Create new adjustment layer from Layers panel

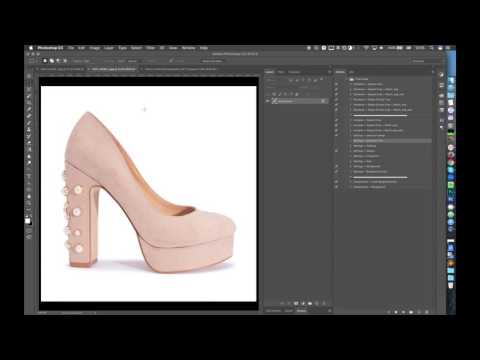coord(303,303)
